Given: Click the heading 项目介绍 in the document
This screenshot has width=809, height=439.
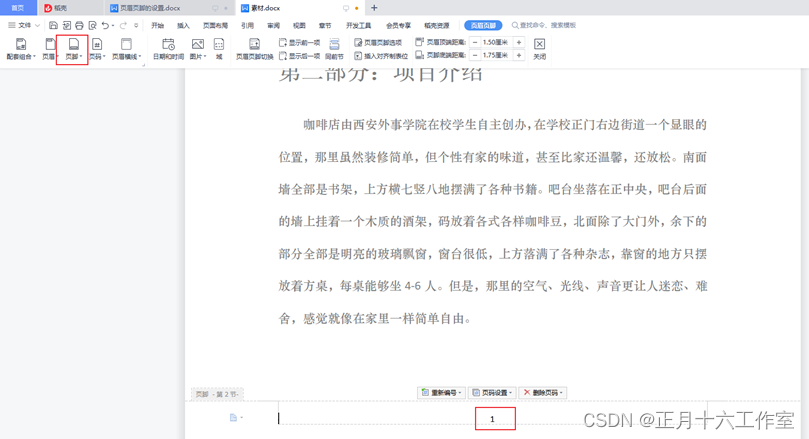Looking at the screenshot, I should 438,75.
